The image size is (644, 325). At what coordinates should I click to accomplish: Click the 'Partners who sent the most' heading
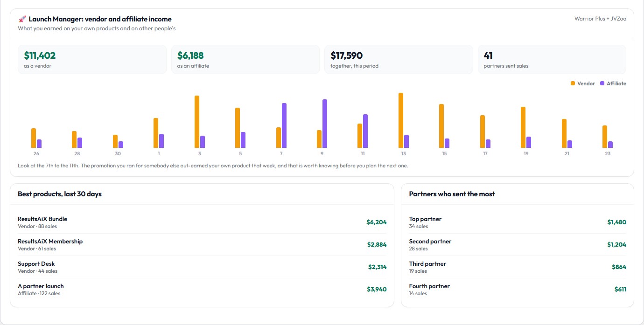(452, 194)
